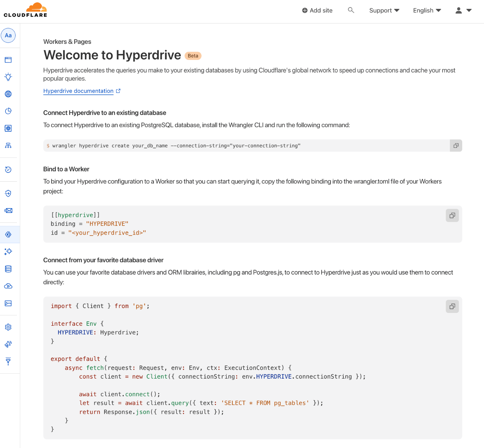Open the database stack sidebar icon

tap(8, 269)
